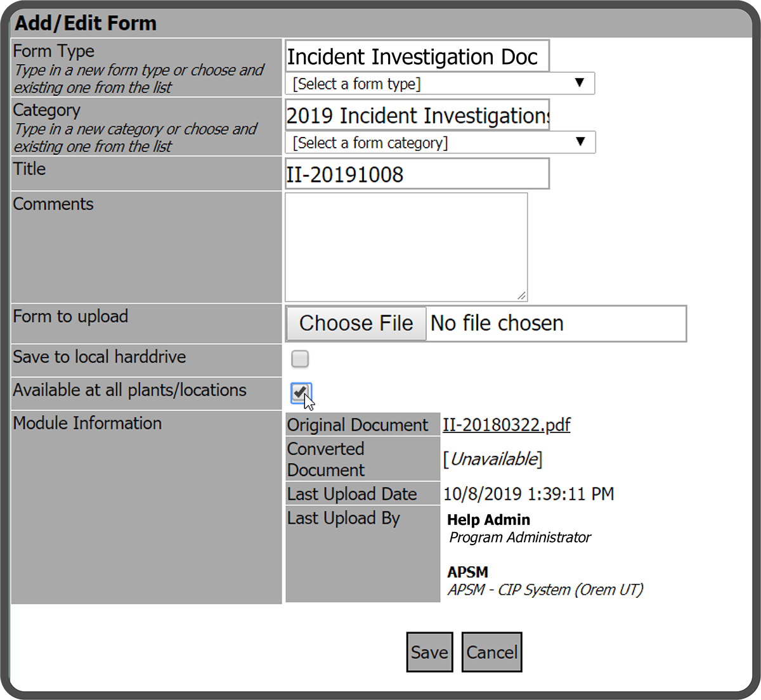Cancel the Add/Edit Form dialog
Image resolution: width=761 pixels, height=700 pixels.
tap(491, 652)
